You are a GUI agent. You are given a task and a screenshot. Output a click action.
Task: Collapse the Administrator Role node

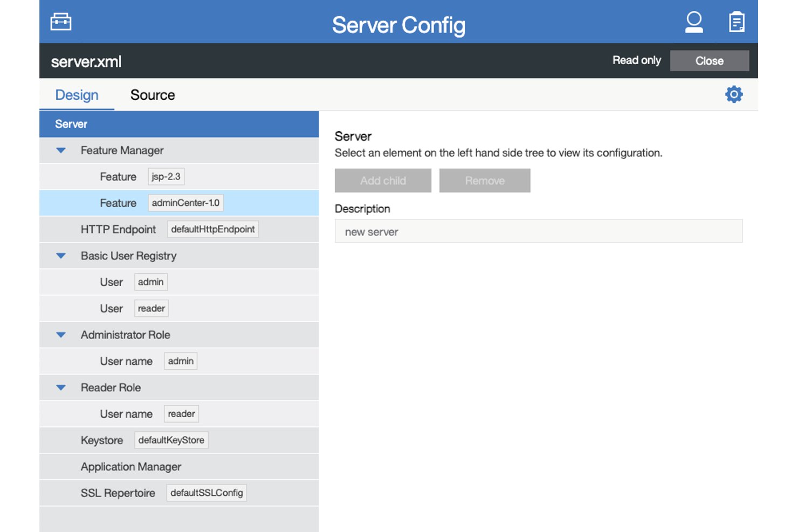pos(61,335)
